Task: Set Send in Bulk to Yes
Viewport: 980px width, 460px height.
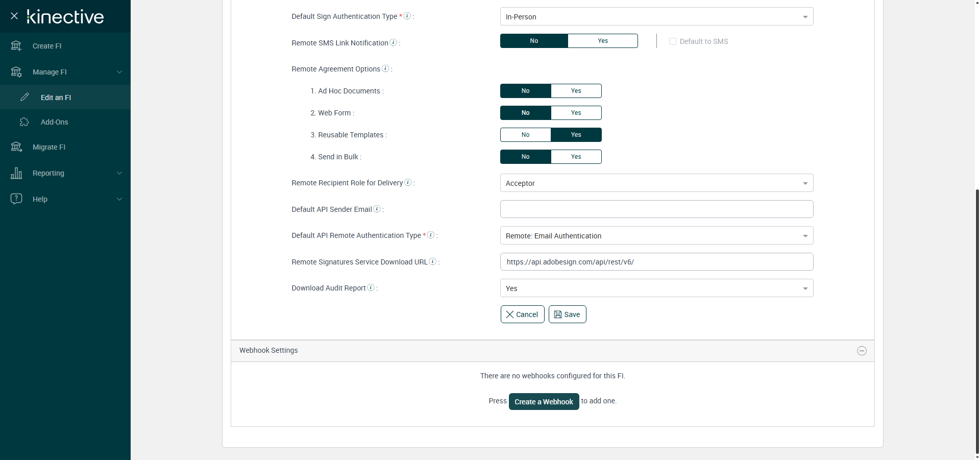Action: pos(576,157)
